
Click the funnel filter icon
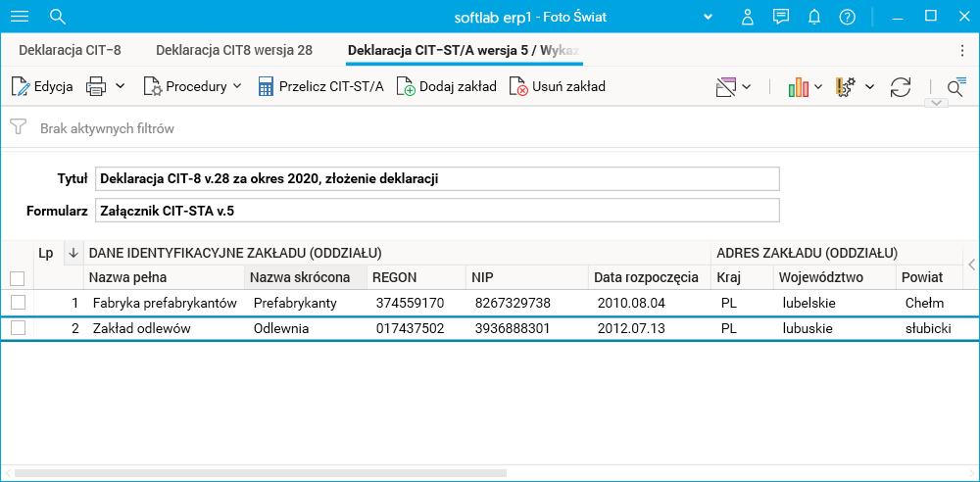[x=18, y=128]
